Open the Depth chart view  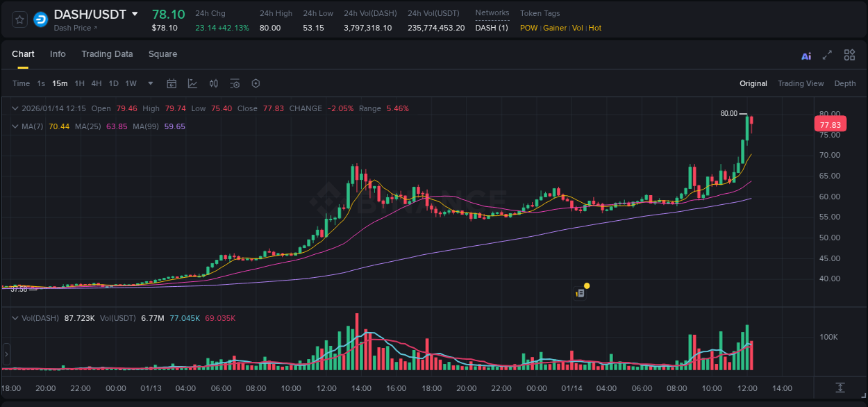(x=845, y=83)
